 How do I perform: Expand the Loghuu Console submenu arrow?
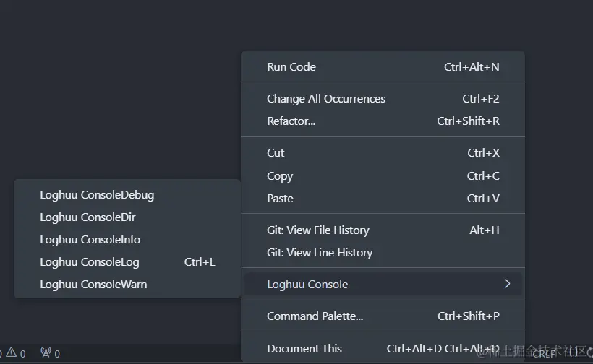tap(508, 284)
